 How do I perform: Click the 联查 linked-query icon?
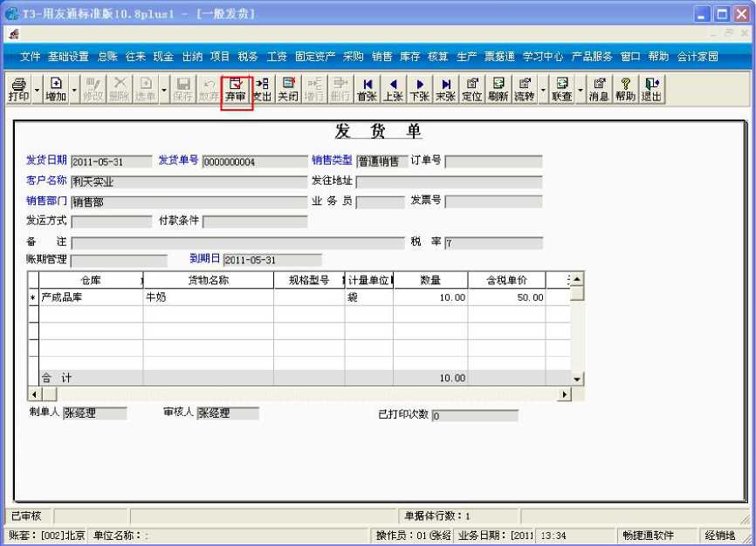(561, 90)
